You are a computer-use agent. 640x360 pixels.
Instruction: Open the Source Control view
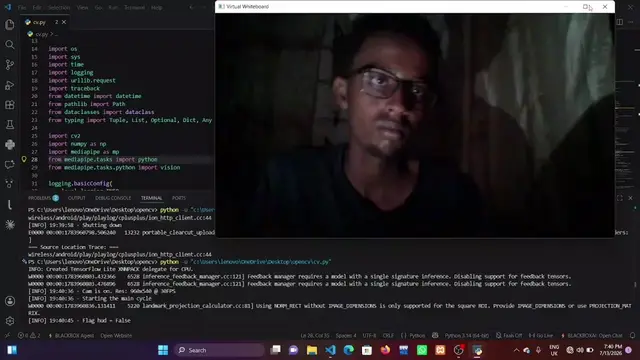[9, 65]
